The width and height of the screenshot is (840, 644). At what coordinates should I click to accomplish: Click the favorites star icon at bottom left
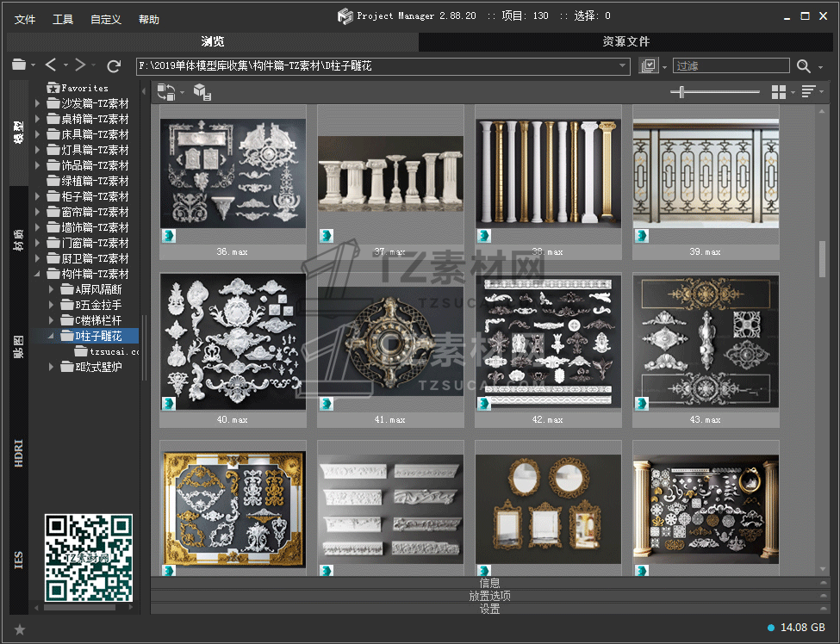tap(20, 629)
